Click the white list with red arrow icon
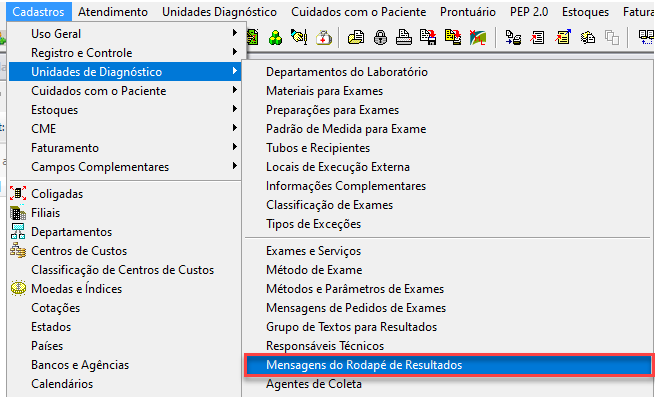655x397 pixels. pos(538,38)
